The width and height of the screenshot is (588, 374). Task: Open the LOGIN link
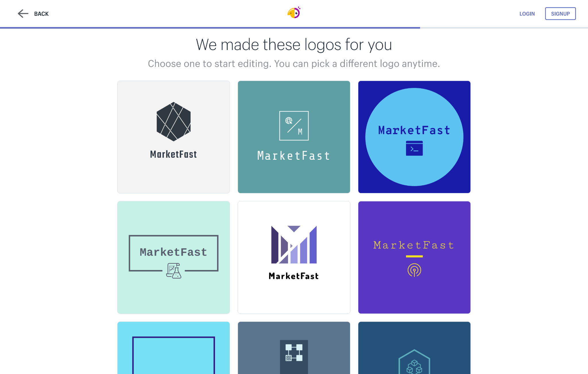527,14
